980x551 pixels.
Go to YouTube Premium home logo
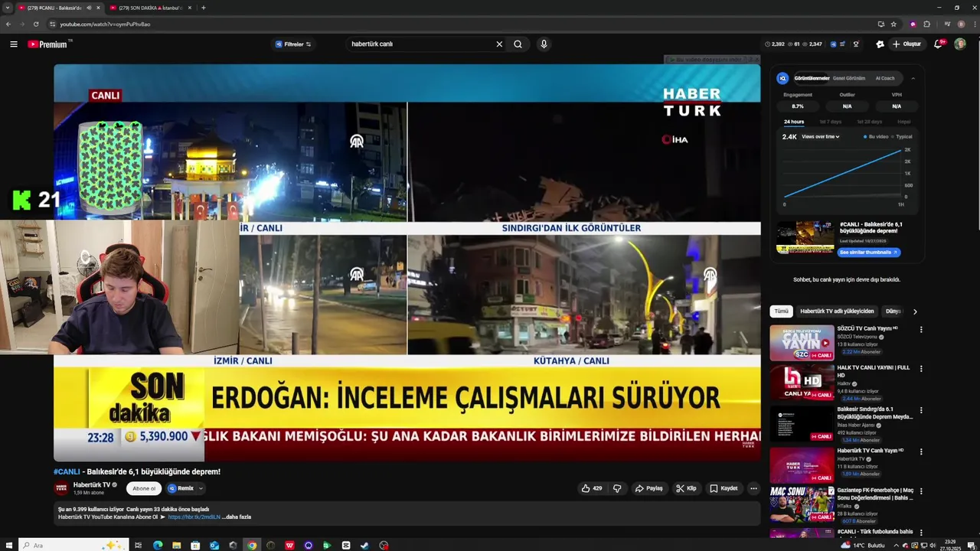(49, 44)
